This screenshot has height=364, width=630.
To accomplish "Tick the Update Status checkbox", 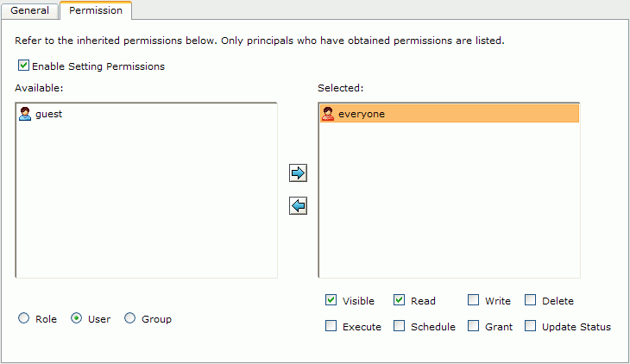I will 531,325.
